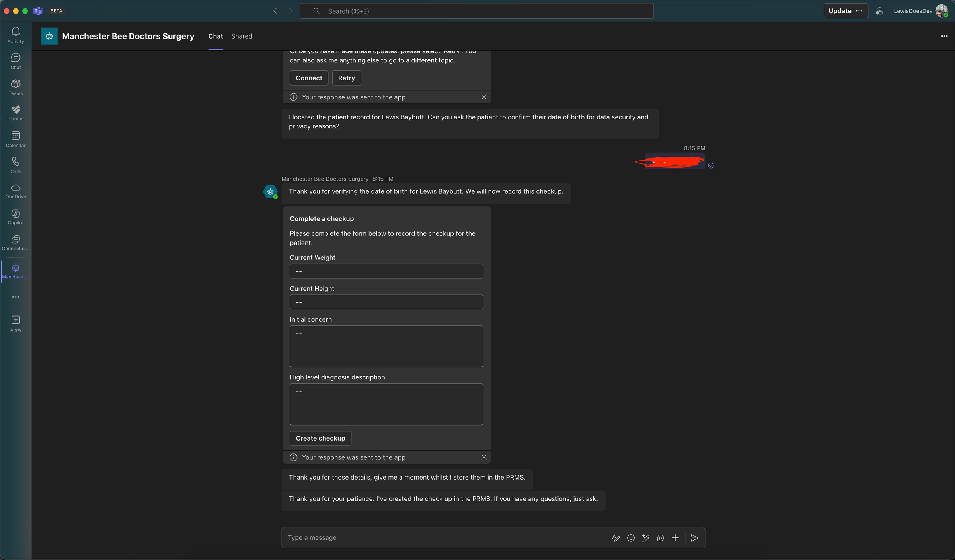The width and height of the screenshot is (955, 560).
Task: Open Chat from the sidebar
Action: [16, 60]
